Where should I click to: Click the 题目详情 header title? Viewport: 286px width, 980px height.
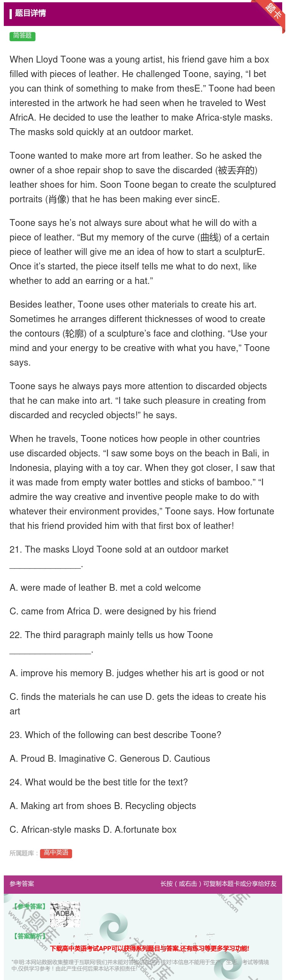30,13
